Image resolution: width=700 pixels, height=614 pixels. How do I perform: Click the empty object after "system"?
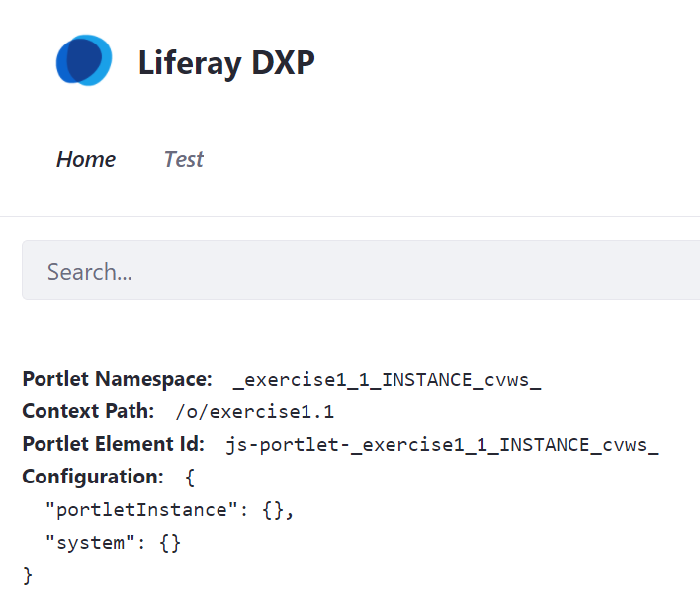170,543
